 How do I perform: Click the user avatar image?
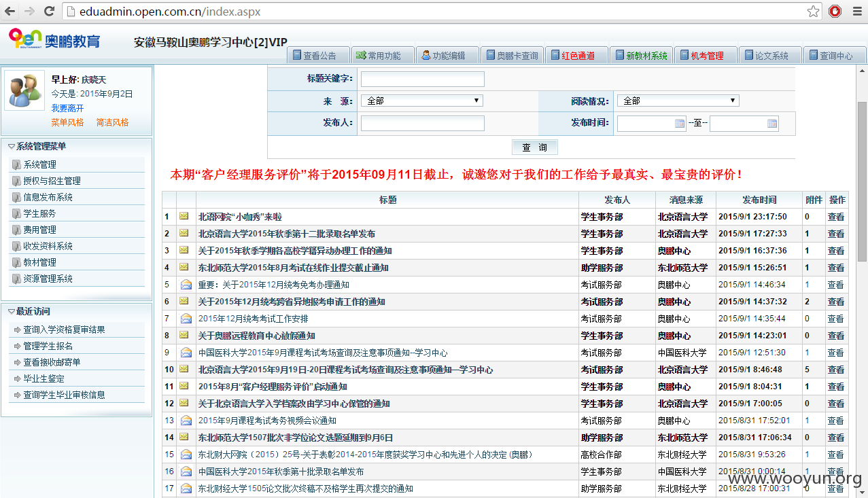click(x=24, y=90)
